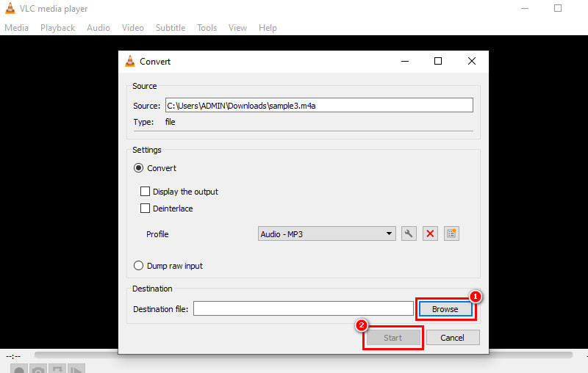Create a new profile with the list icon

[452, 234]
